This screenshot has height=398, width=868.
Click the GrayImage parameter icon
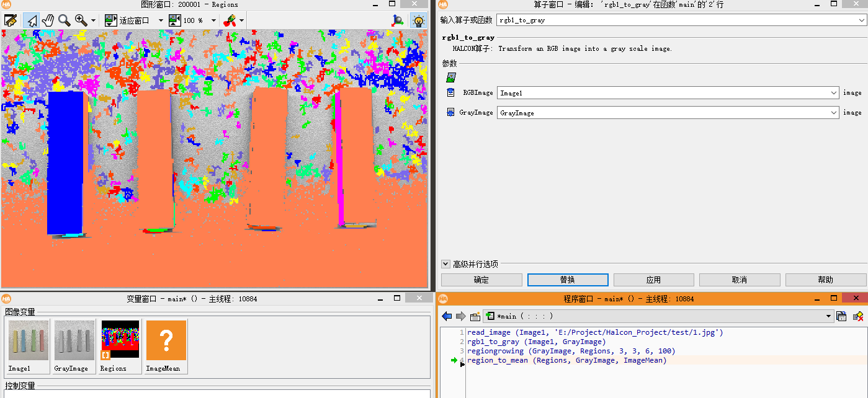[x=451, y=112]
